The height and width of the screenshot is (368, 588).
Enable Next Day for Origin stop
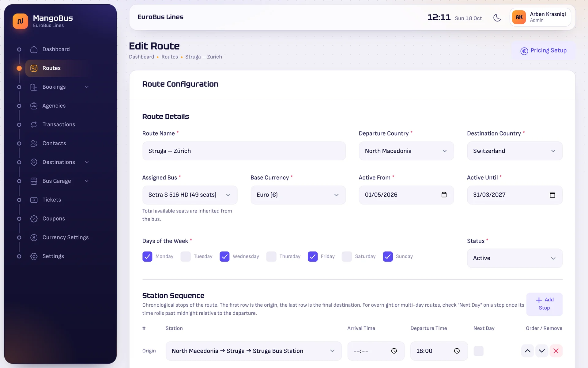478,351
